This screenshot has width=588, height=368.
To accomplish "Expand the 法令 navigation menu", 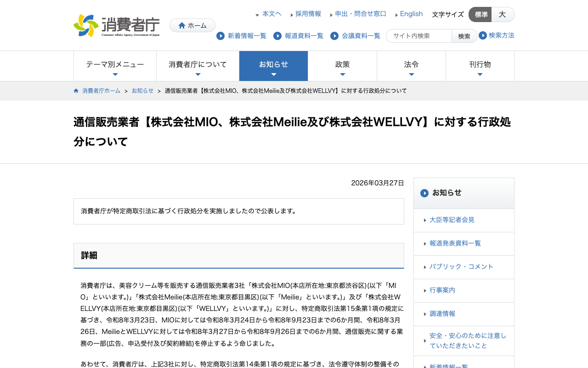I will tap(411, 66).
